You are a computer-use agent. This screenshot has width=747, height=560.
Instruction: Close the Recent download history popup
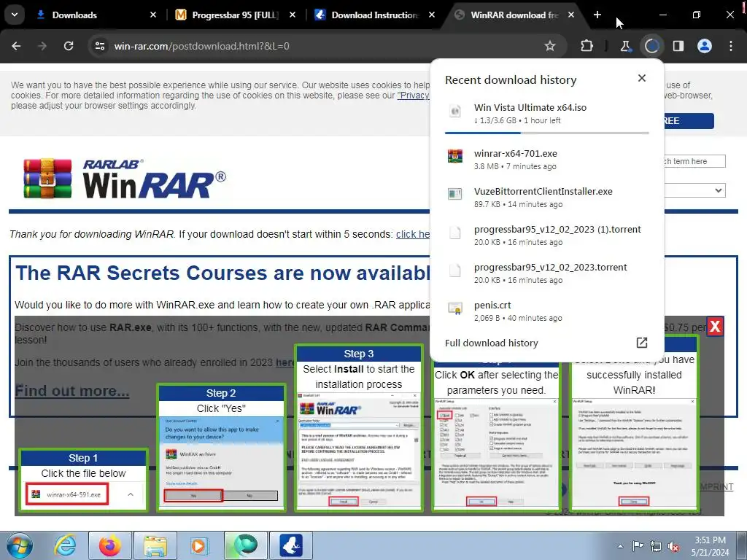642,78
